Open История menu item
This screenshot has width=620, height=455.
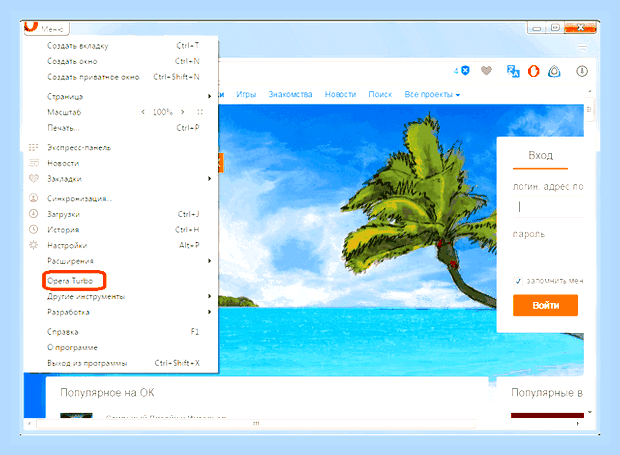tap(121, 230)
